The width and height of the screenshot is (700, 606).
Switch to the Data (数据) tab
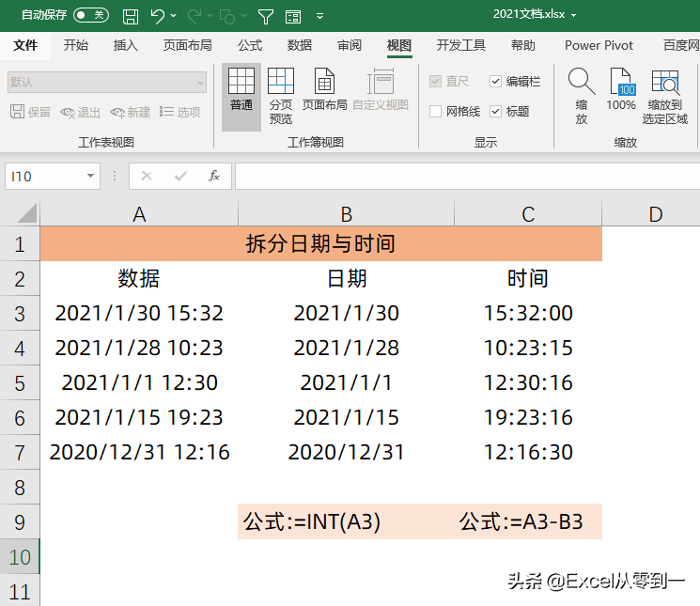point(299,45)
